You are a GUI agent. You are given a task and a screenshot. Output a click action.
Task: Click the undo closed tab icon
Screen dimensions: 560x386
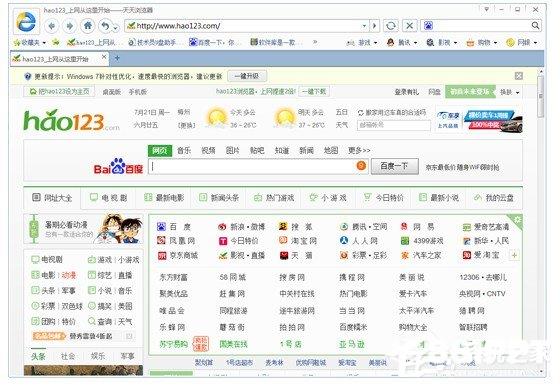[105, 26]
